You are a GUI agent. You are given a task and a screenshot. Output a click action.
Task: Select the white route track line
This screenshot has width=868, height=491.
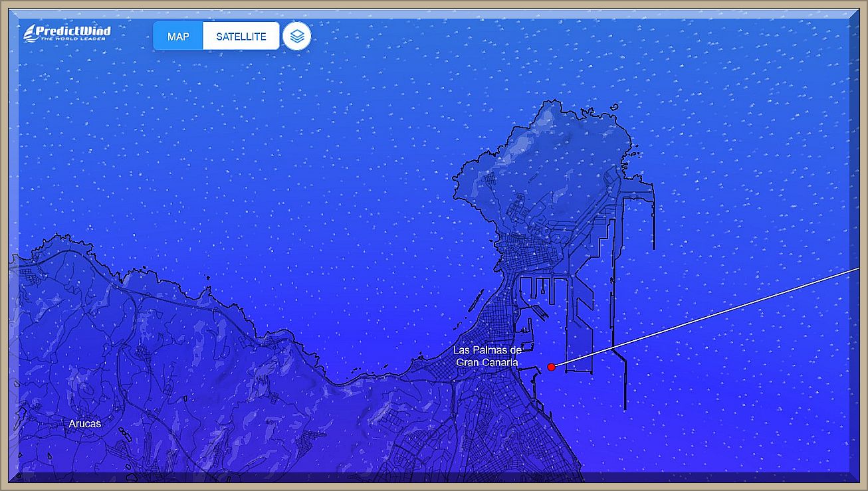pos(705,318)
